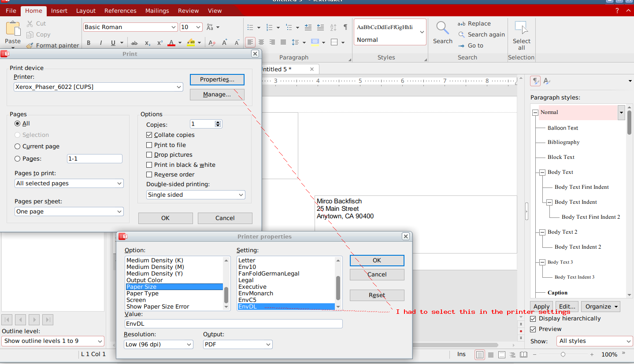Open the Insert ribbon tab
This screenshot has height=364, width=634.
pyautogui.click(x=59, y=11)
